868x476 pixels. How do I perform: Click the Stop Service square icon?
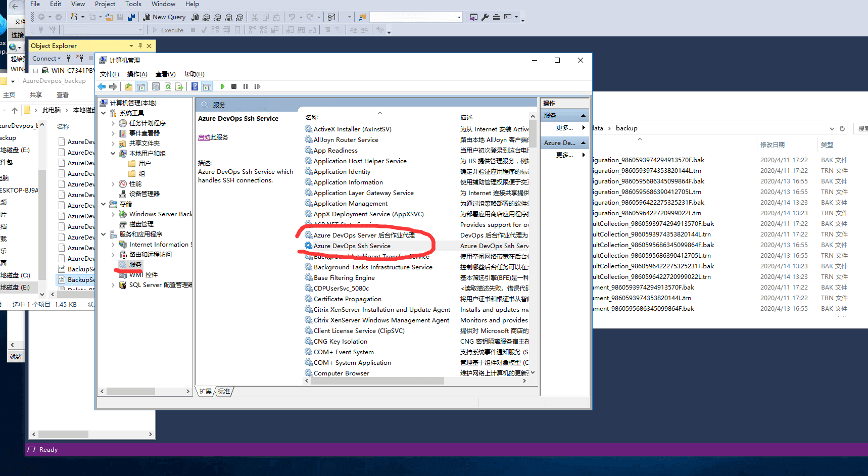[x=234, y=86]
